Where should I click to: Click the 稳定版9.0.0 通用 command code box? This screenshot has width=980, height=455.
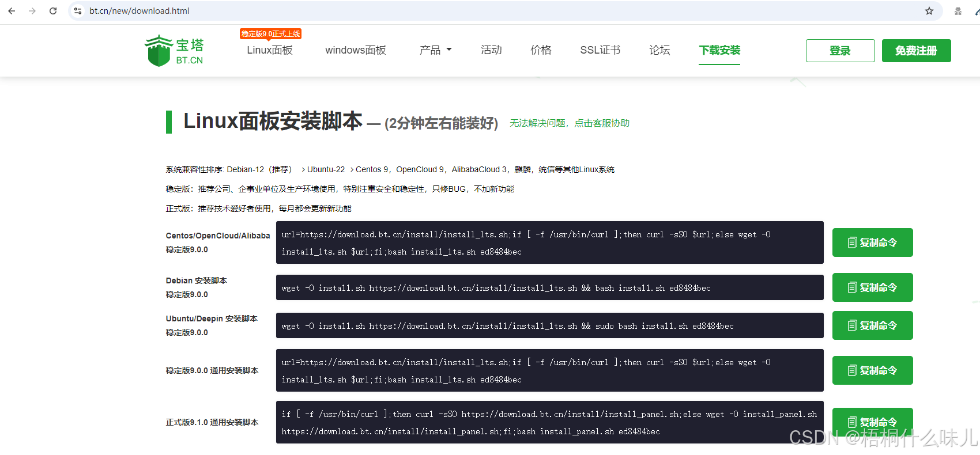tap(550, 370)
